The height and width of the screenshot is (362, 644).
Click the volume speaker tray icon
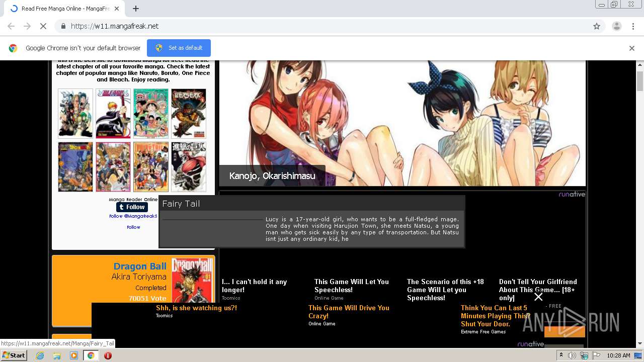click(572, 355)
